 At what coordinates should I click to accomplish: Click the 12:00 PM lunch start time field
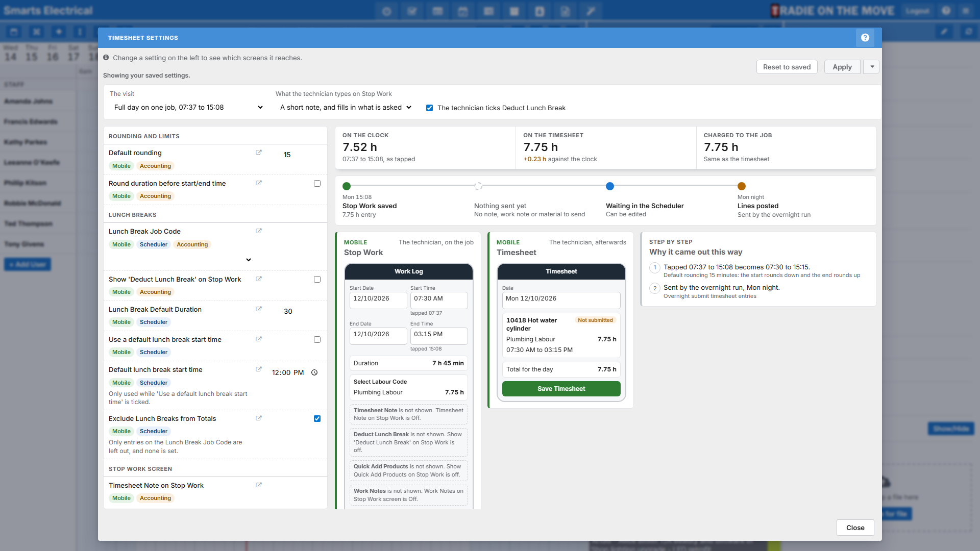[295, 372]
